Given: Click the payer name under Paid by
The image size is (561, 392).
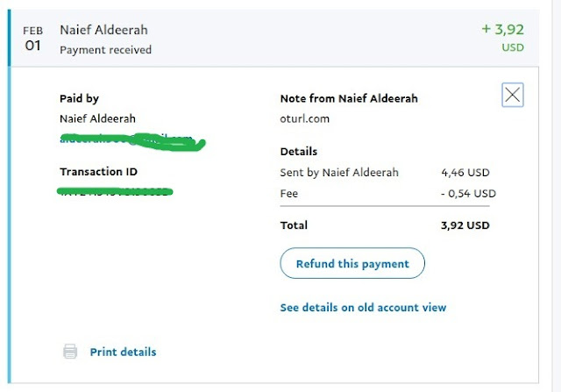Looking at the screenshot, I should (97, 118).
